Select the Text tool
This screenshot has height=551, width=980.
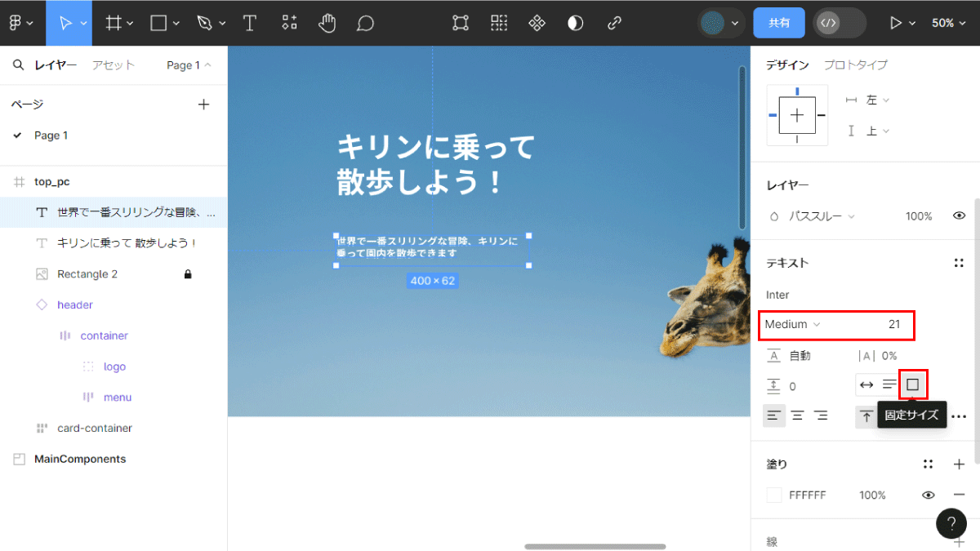(250, 23)
